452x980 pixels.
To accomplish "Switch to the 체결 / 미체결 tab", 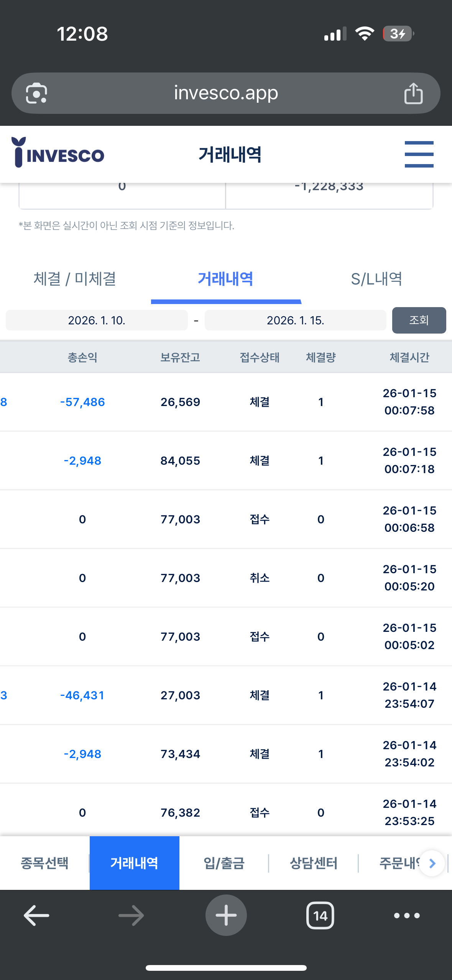I will [75, 279].
